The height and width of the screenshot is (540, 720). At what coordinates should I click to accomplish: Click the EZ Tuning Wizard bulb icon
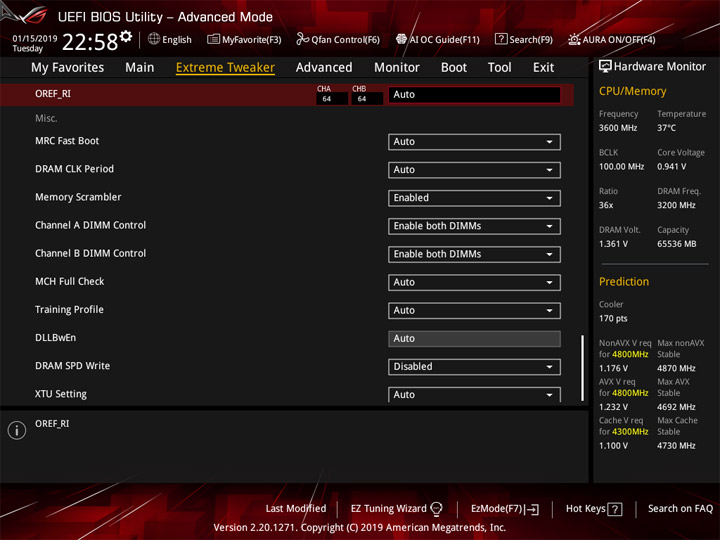(436, 509)
